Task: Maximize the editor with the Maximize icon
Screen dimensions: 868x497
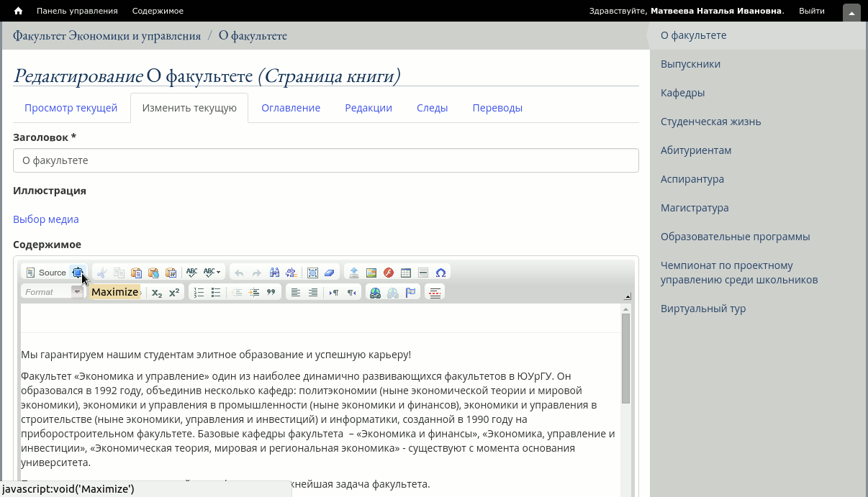Action: click(78, 273)
